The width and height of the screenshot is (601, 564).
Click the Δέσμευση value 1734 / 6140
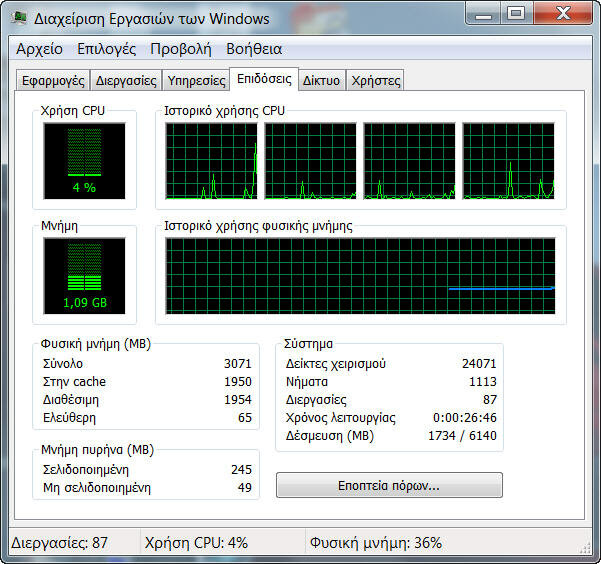tap(462, 436)
